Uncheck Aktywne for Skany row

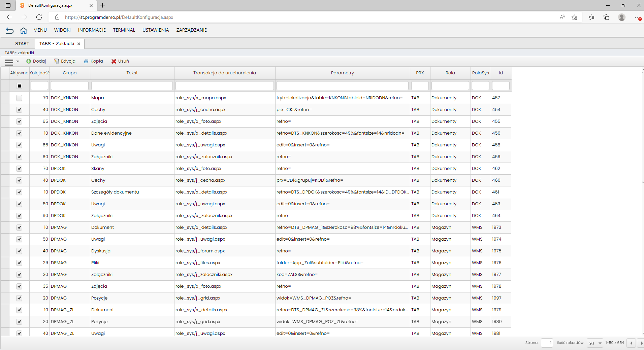pos(19,169)
